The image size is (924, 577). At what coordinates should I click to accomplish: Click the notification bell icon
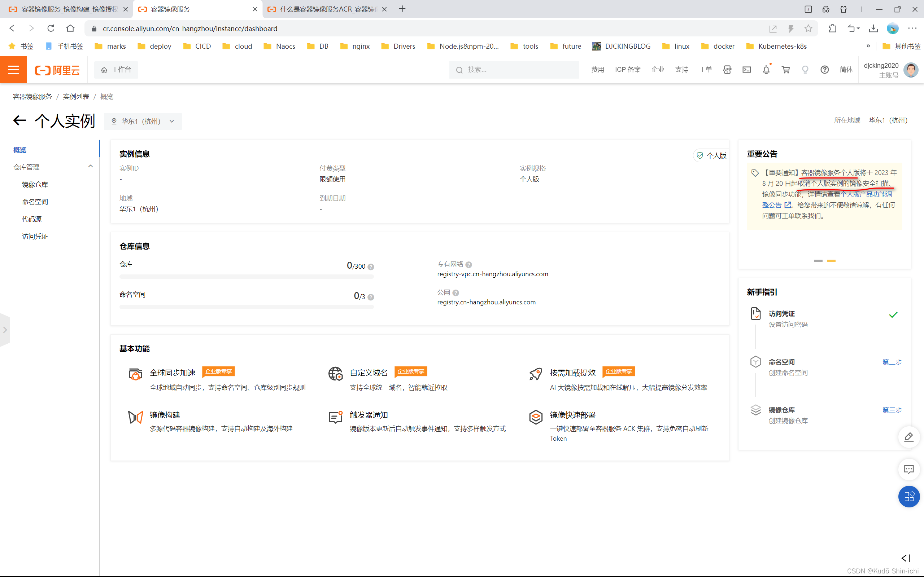click(x=766, y=70)
